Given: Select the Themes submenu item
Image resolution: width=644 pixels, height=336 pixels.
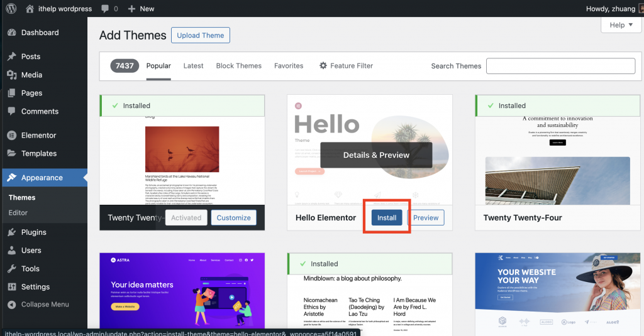Looking at the screenshot, I should (22, 197).
